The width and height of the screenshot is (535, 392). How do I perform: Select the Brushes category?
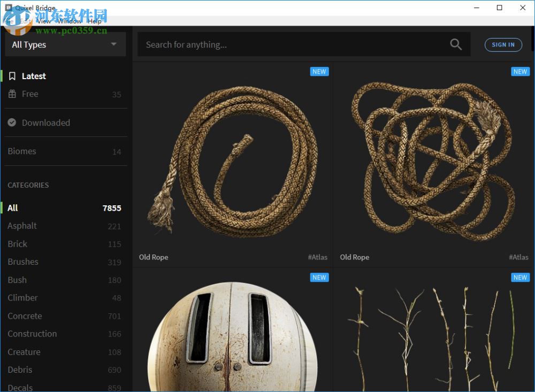point(65,262)
